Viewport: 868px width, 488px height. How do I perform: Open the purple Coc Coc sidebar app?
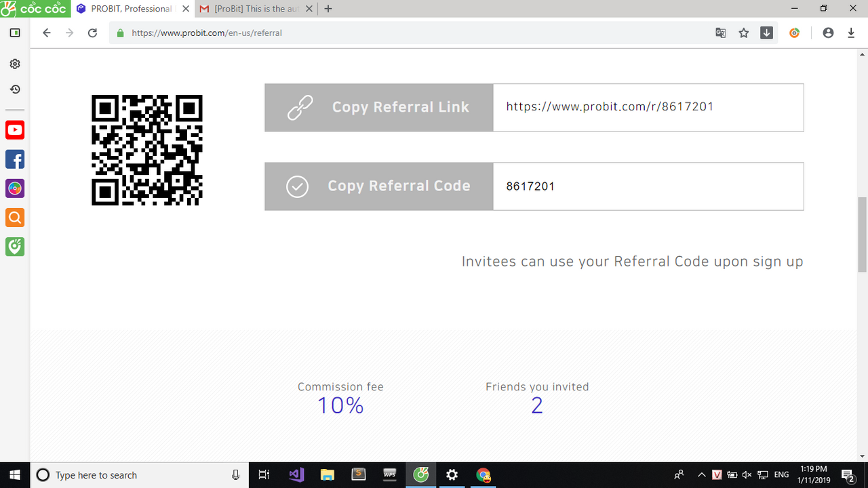click(x=15, y=188)
